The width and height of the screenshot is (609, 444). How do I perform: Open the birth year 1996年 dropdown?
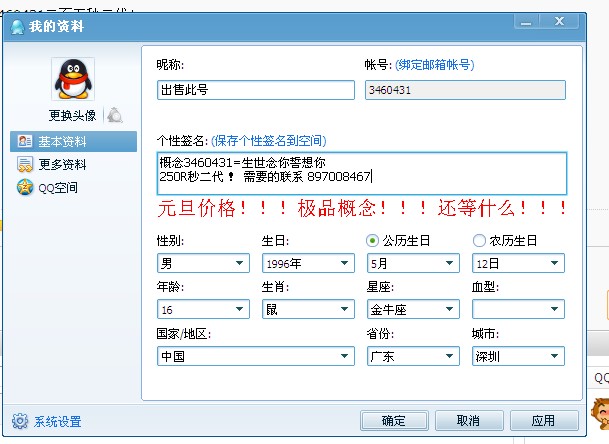pyautogui.click(x=308, y=263)
